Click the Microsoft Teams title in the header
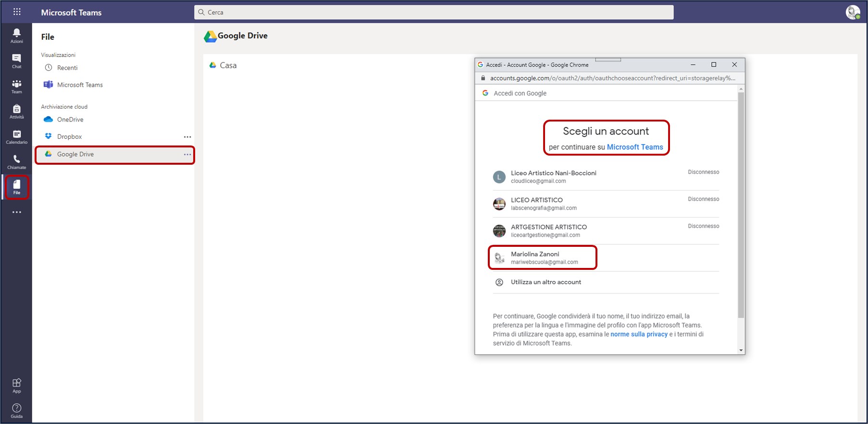The height and width of the screenshot is (424, 868). coord(71,12)
